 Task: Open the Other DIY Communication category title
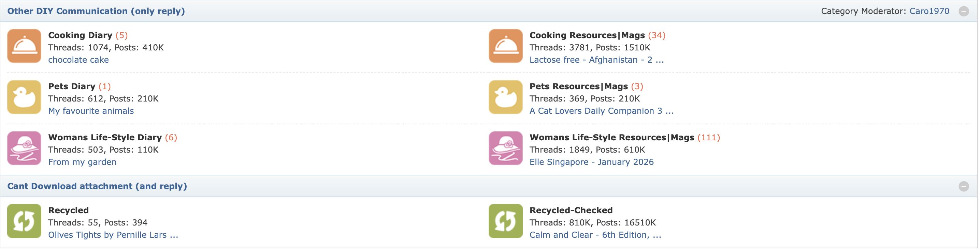(x=96, y=11)
